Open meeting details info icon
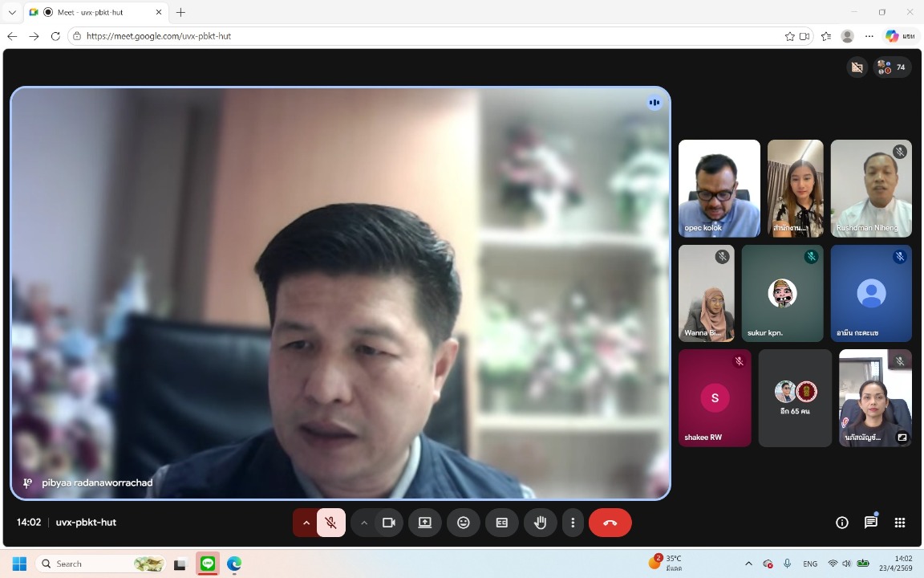 (842, 523)
